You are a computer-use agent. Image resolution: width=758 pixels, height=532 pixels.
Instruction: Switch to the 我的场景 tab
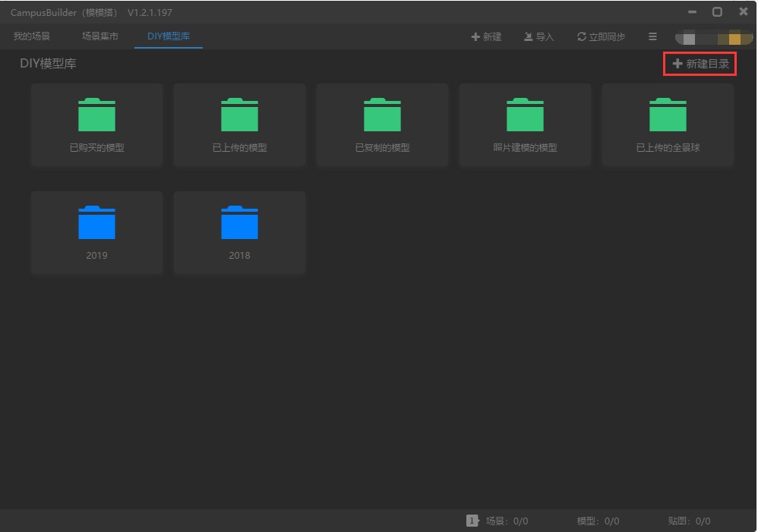pyautogui.click(x=31, y=36)
